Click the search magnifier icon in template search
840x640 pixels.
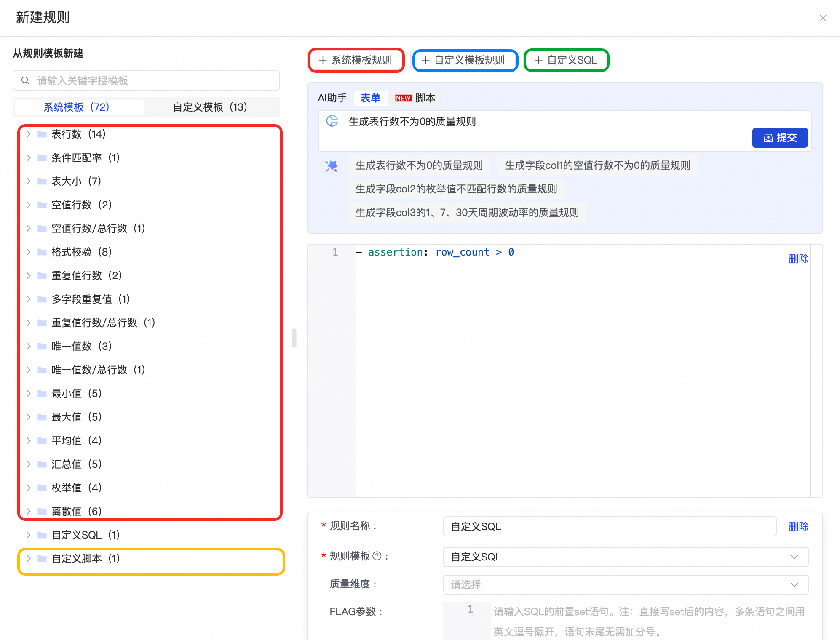click(25, 80)
